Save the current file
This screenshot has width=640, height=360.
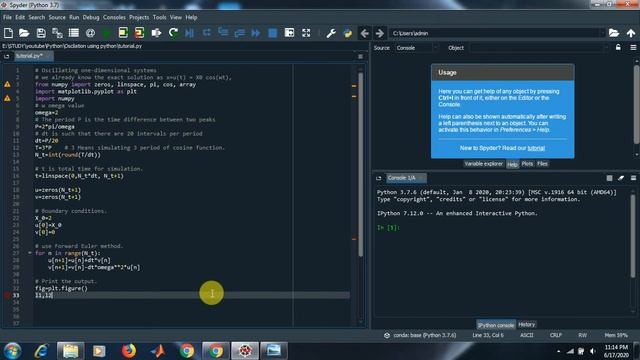pos(41,33)
